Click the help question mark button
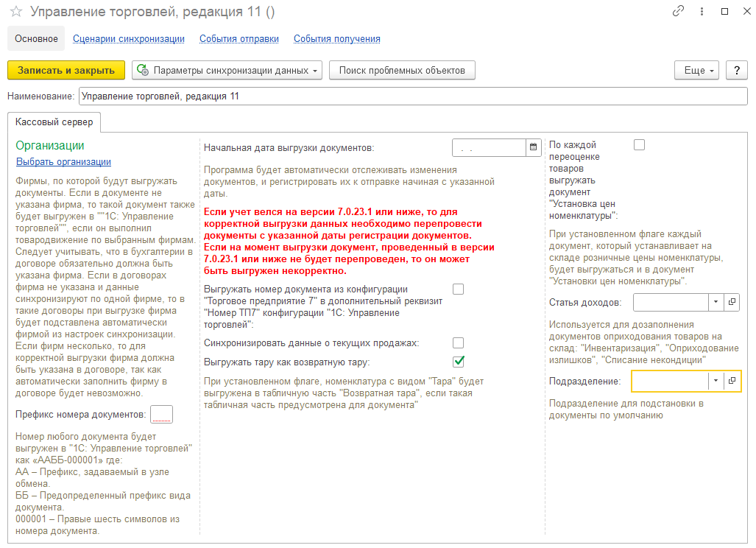 tap(737, 70)
